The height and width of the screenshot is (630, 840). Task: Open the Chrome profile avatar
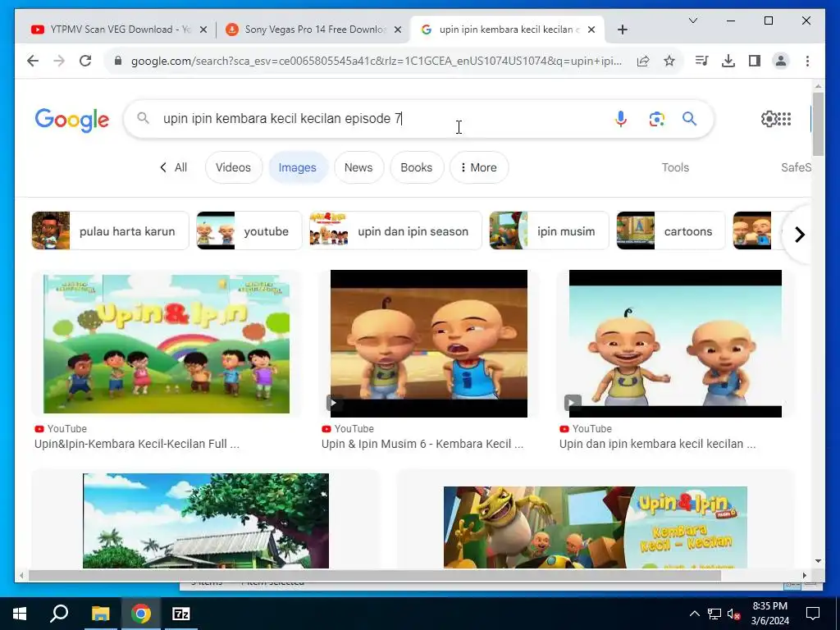click(x=781, y=61)
